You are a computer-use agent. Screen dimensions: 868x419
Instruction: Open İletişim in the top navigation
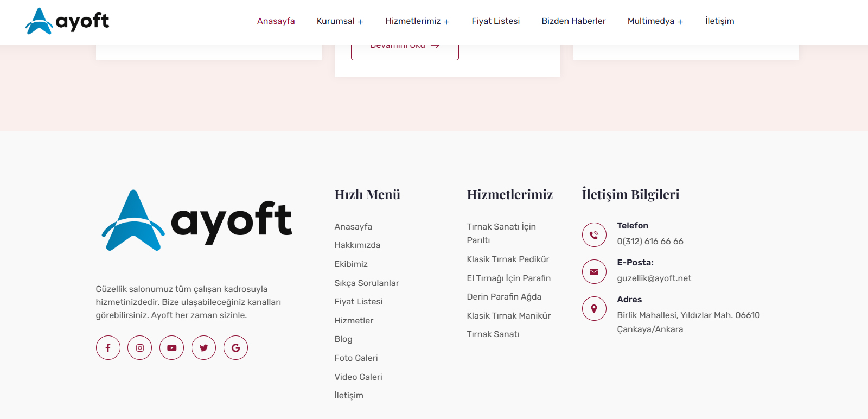click(x=720, y=21)
